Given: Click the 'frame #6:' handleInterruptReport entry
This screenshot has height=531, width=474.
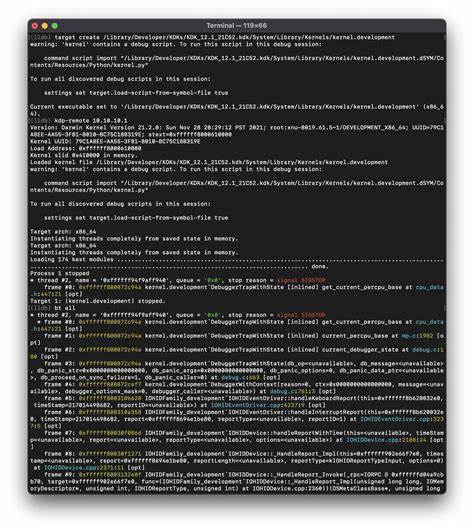Looking at the screenshot, I should (237, 419).
